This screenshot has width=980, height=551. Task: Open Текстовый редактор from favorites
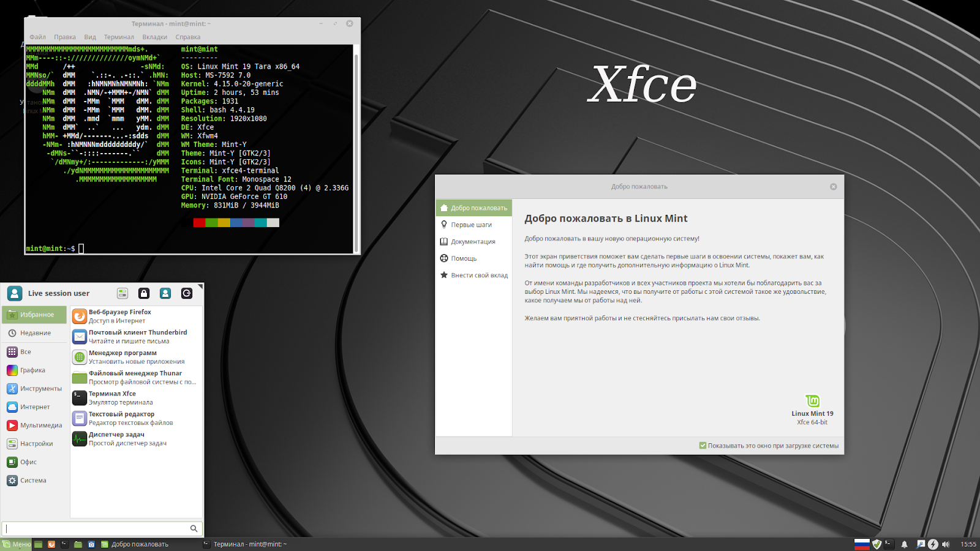(x=137, y=418)
